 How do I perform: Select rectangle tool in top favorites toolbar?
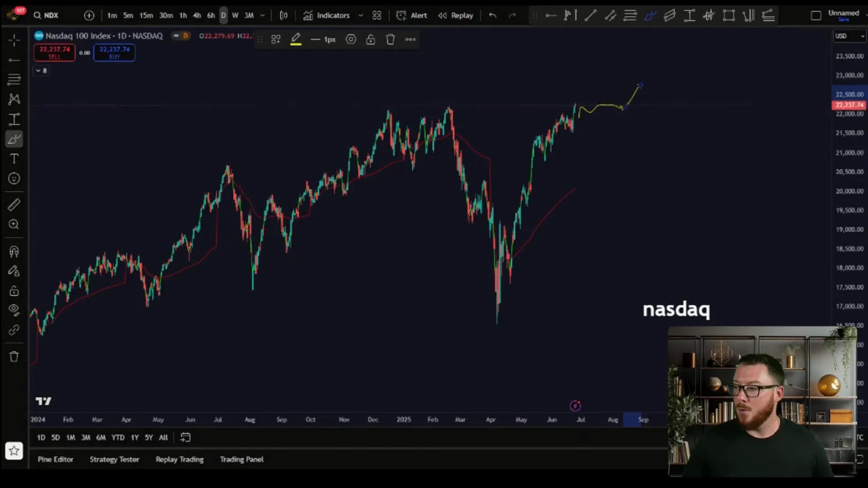click(x=729, y=15)
